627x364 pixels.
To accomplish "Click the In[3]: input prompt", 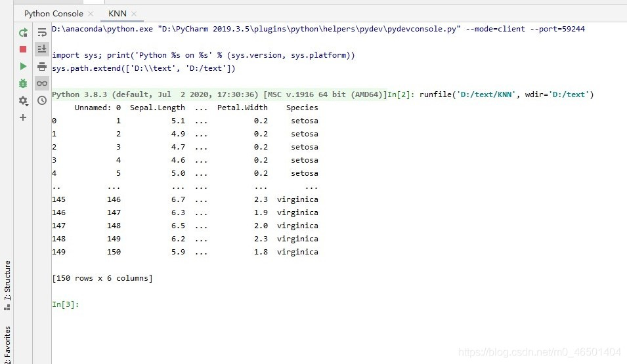I will click(x=66, y=304).
